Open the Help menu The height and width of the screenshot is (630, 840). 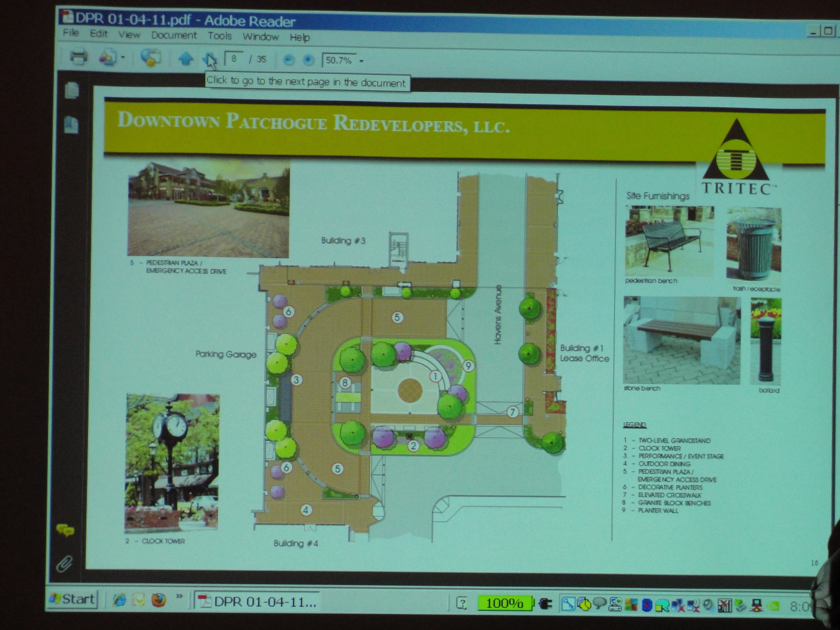pyautogui.click(x=300, y=37)
